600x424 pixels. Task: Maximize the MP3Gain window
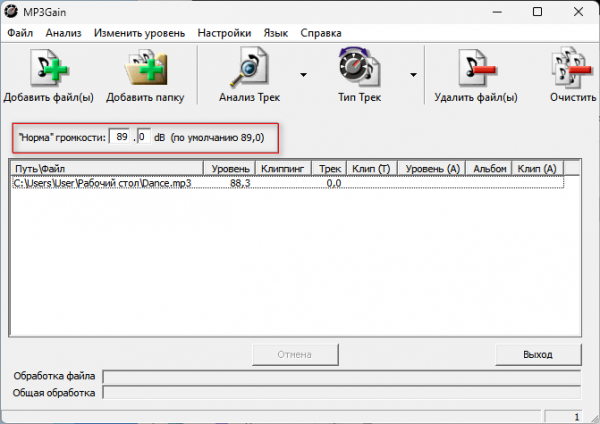(x=537, y=12)
